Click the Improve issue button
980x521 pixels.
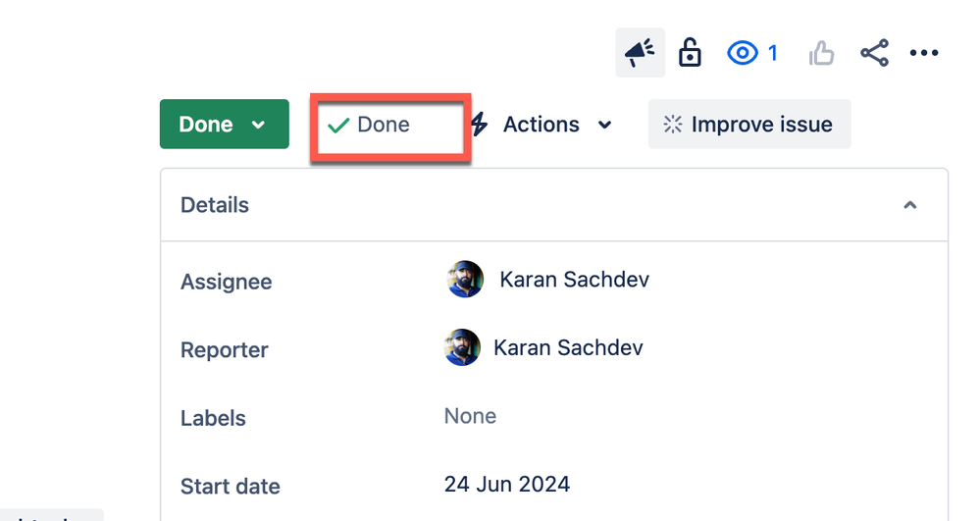pos(749,124)
